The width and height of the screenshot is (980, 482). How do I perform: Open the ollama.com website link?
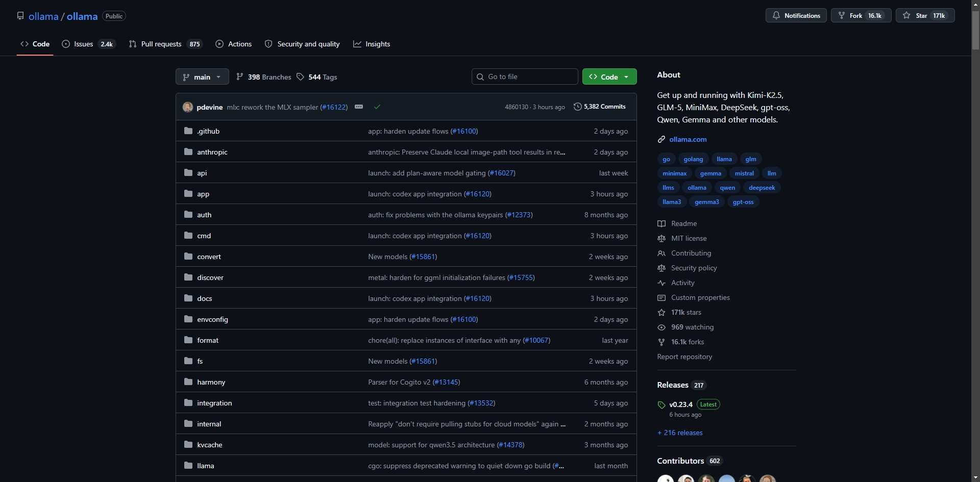tap(688, 139)
